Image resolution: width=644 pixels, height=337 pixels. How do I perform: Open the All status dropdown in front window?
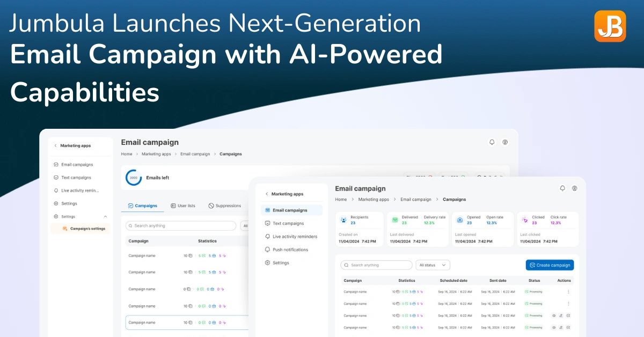pyautogui.click(x=433, y=265)
